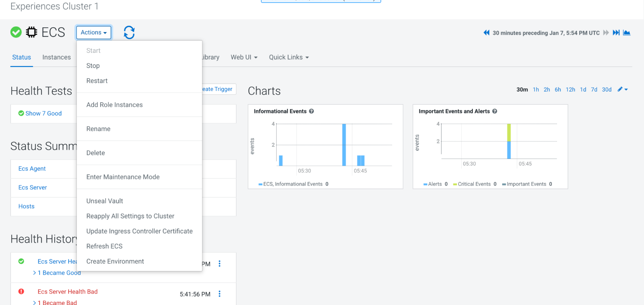Click help icon next to Informational Events
The height and width of the screenshot is (305, 644).
pyautogui.click(x=311, y=111)
